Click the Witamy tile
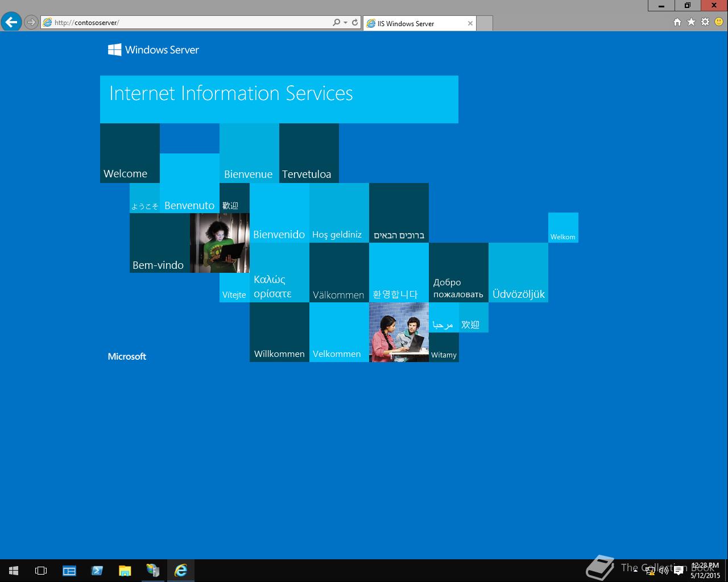 pos(444,347)
